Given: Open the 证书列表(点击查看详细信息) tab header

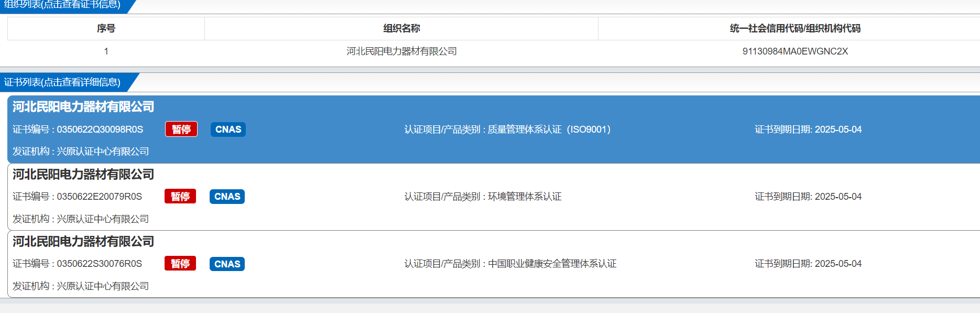Looking at the screenshot, I should click(62, 82).
